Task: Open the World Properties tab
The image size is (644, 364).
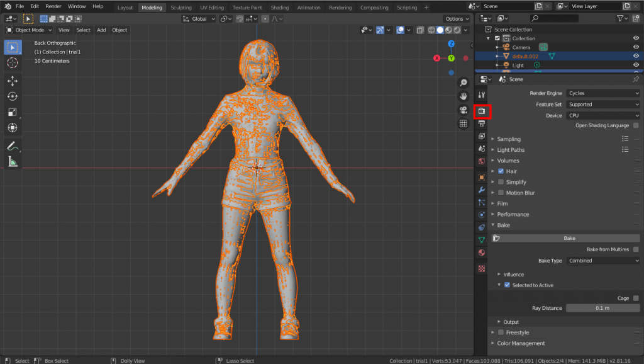Action: pos(481,161)
